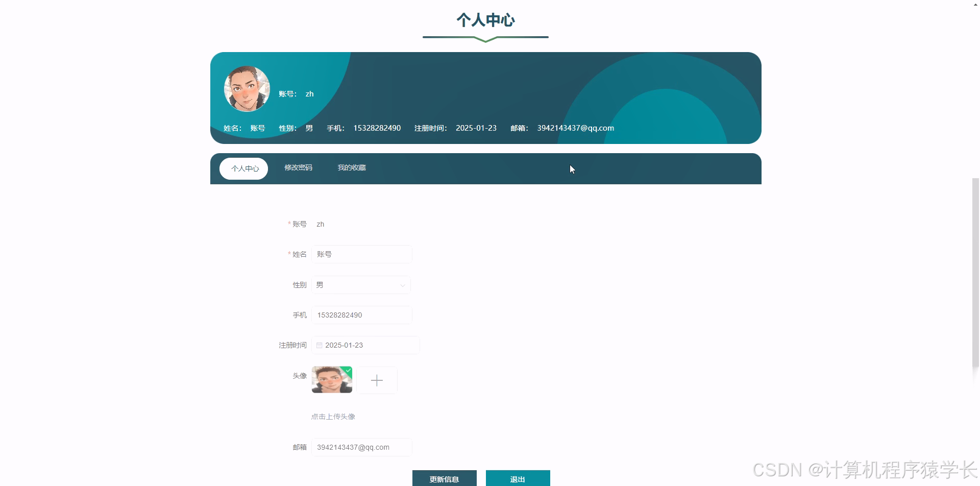
Task: Open the calendar icon in 注册时间 field
Action: pos(319,345)
